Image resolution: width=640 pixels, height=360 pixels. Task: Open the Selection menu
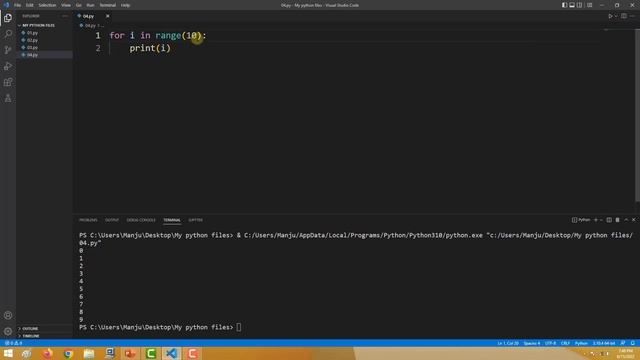[47, 5]
